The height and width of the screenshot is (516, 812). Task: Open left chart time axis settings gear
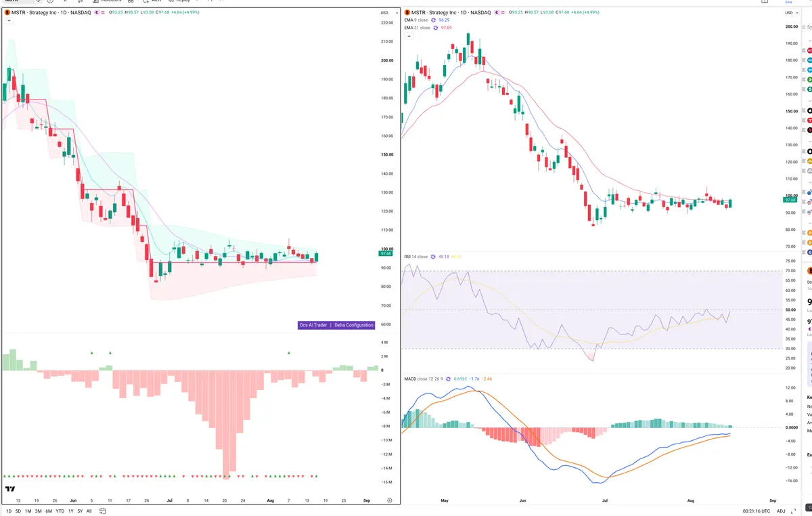click(x=389, y=500)
